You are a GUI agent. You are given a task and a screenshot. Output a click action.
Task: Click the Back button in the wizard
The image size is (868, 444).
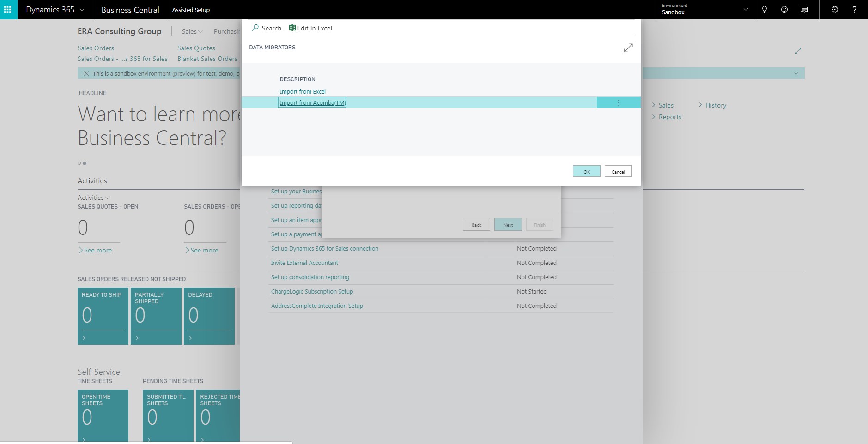click(476, 225)
